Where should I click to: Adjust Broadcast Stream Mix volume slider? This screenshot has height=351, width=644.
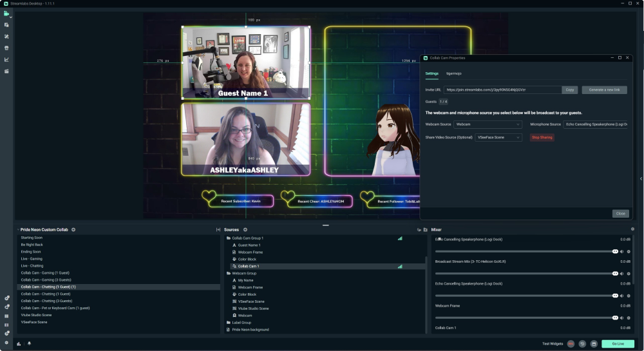pyautogui.click(x=527, y=274)
